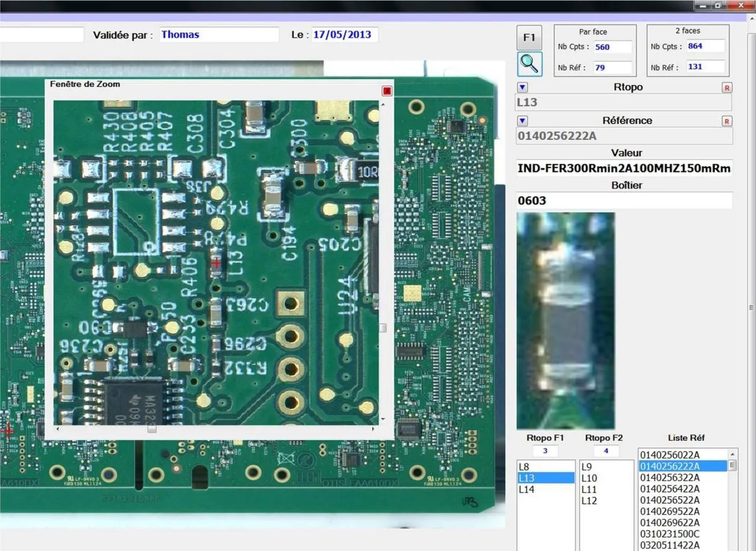The height and width of the screenshot is (551, 756).
Task: Click 2 faces Nb Cpts value 864
Action: (705, 46)
